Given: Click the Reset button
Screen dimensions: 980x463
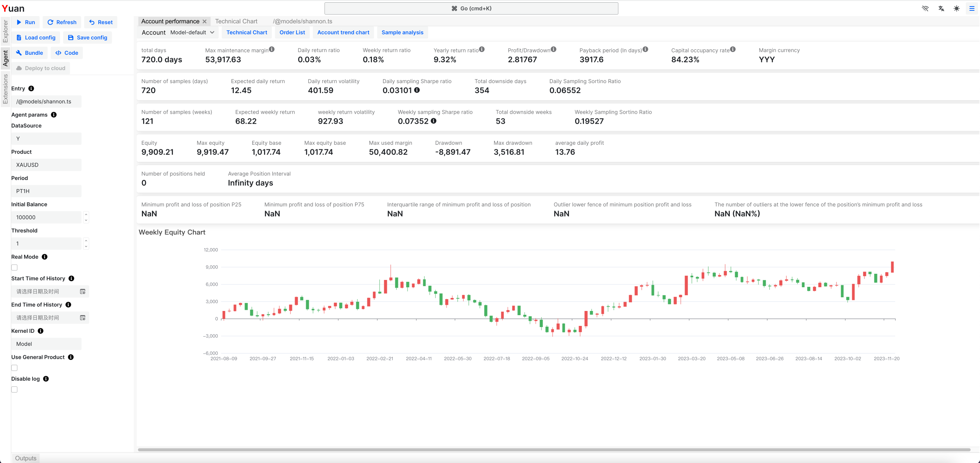Looking at the screenshot, I should point(101,22).
